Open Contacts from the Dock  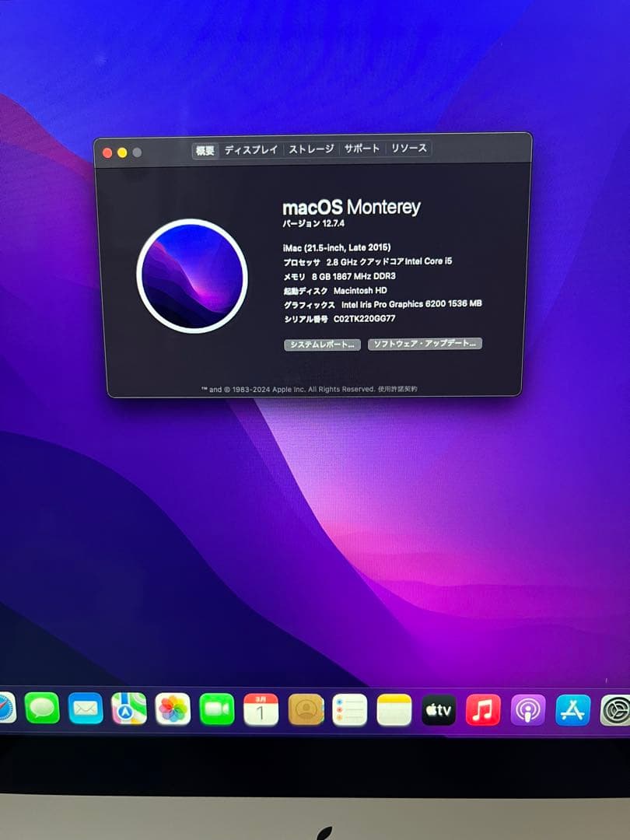pyautogui.click(x=306, y=709)
